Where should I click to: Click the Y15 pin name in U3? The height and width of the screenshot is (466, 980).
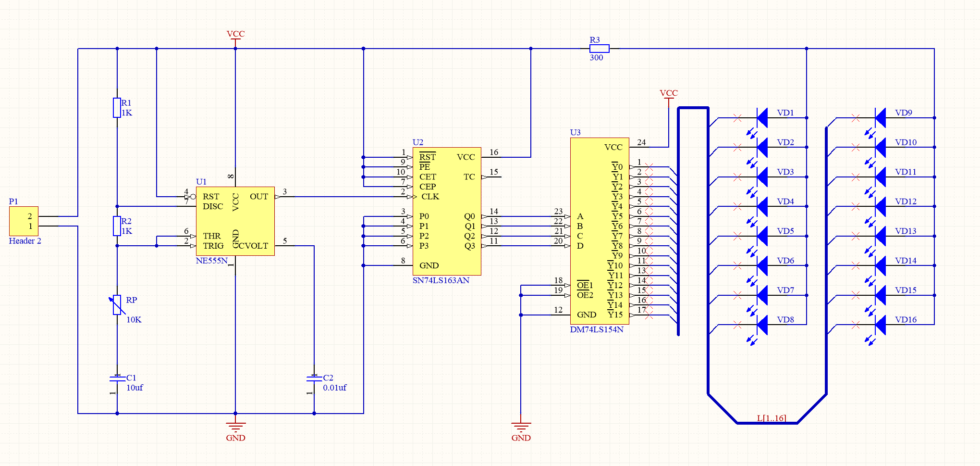(x=615, y=315)
